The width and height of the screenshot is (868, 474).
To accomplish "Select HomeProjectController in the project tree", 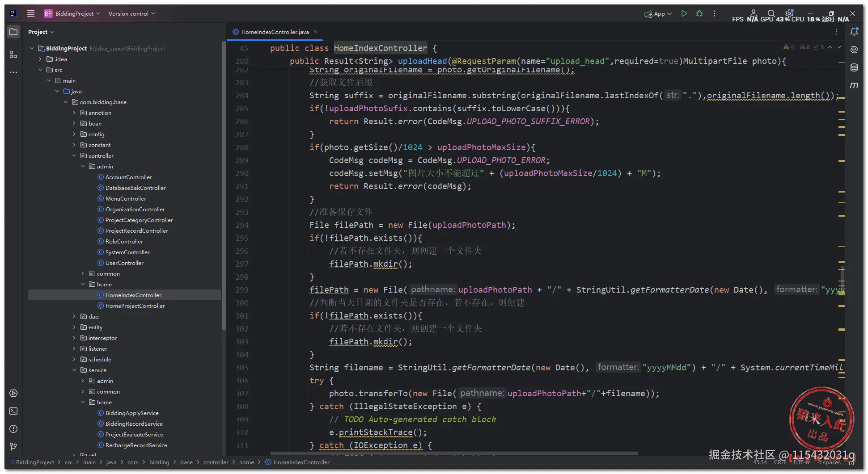I will (135, 306).
